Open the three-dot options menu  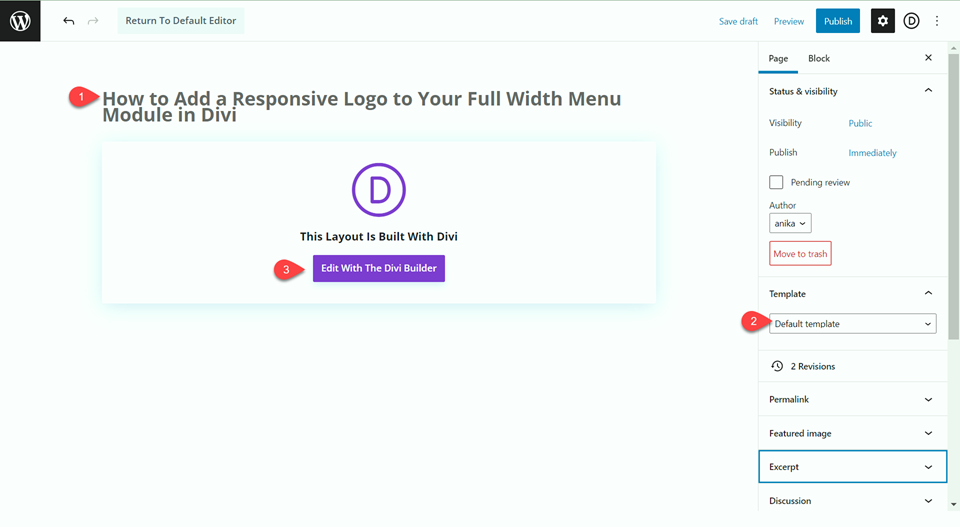[x=937, y=21]
